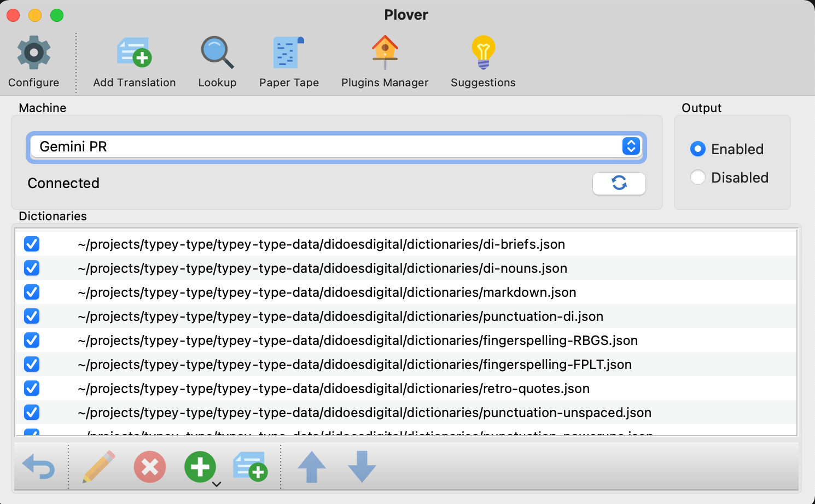815x504 pixels.
Task: Click the red remove dictionary icon
Action: pos(150,467)
